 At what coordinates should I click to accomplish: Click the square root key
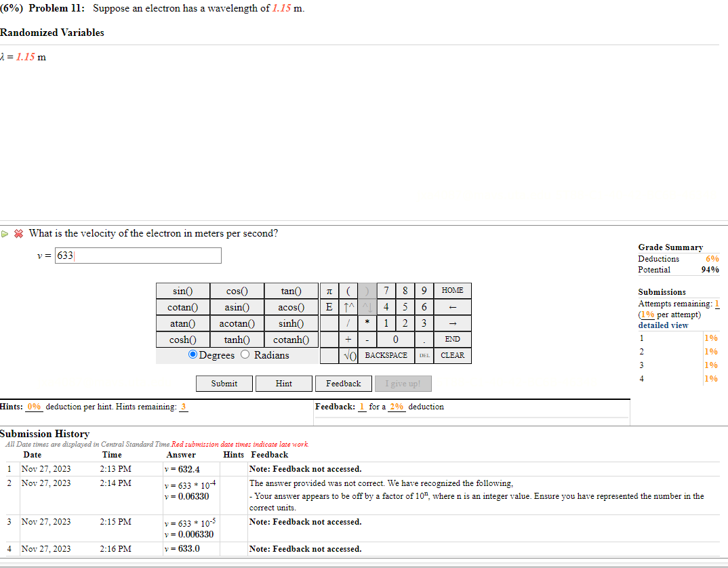click(348, 356)
